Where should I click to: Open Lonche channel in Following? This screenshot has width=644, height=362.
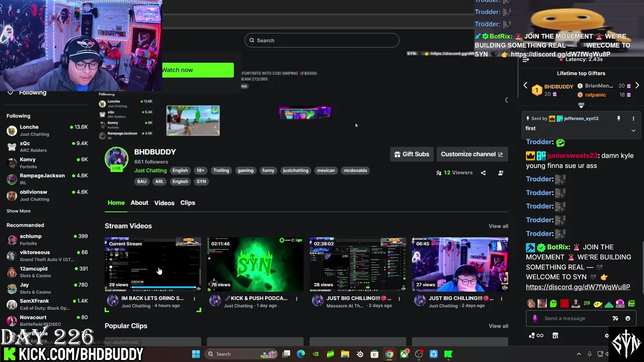pyautogui.click(x=47, y=130)
